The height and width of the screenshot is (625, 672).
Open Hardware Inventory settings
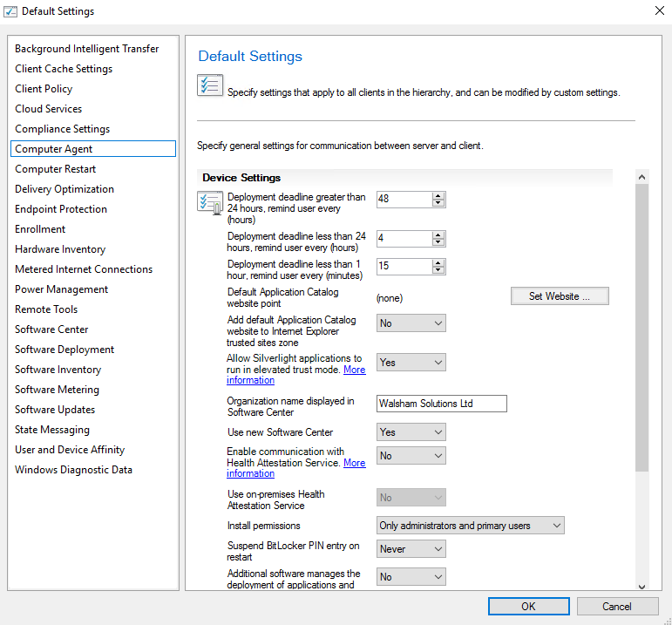(x=60, y=249)
